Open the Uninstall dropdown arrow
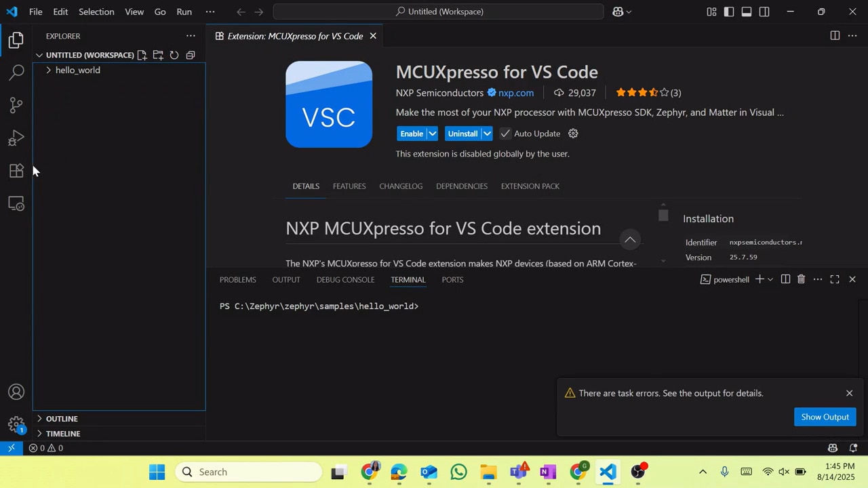The image size is (868, 488). [x=487, y=134]
